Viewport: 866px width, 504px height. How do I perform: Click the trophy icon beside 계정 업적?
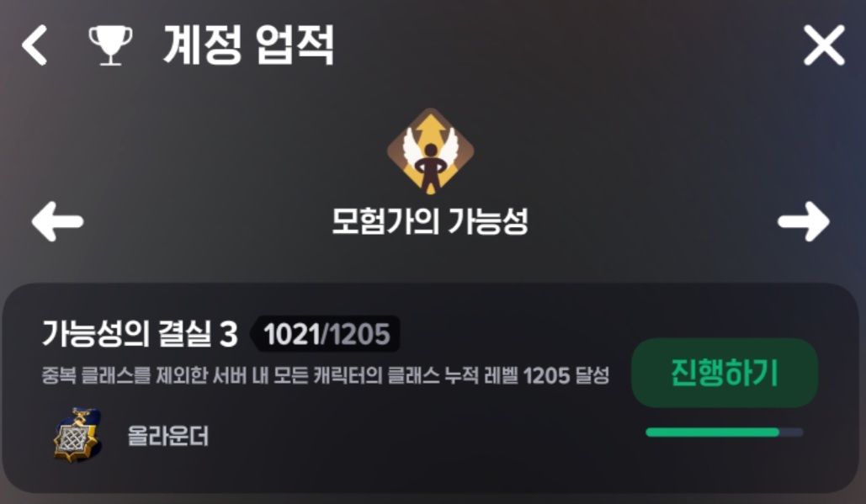pyautogui.click(x=110, y=45)
